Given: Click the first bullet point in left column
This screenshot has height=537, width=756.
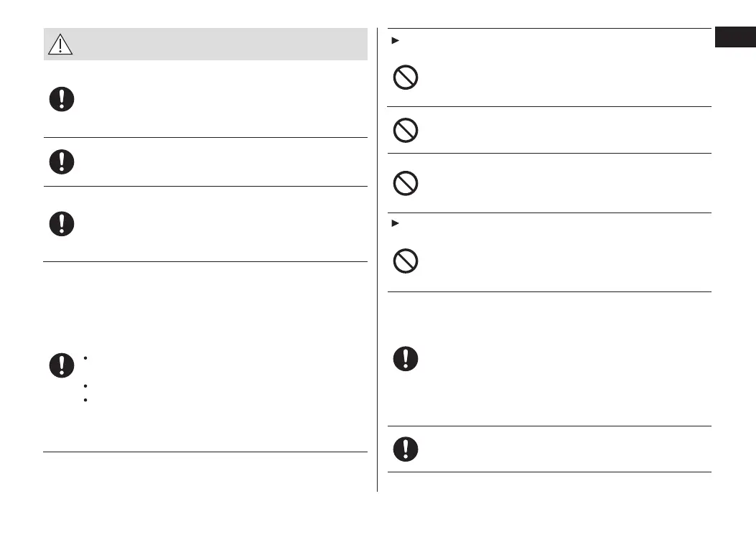Looking at the screenshot, I should pos(85,357).
